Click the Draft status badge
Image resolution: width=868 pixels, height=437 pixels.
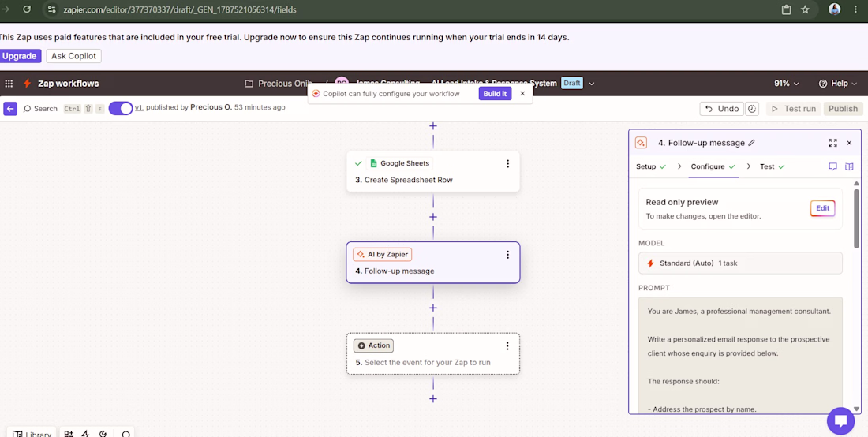click(572, 83)
